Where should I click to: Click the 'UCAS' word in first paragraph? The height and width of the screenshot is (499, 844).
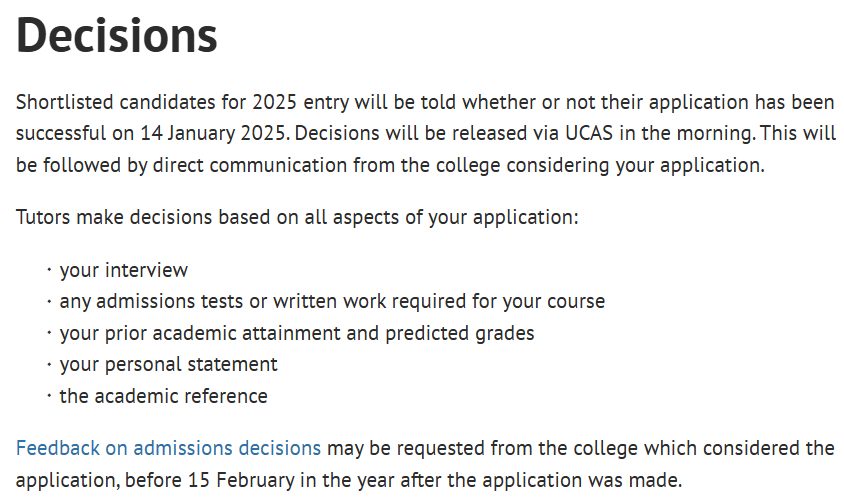(x=589, y=133)
